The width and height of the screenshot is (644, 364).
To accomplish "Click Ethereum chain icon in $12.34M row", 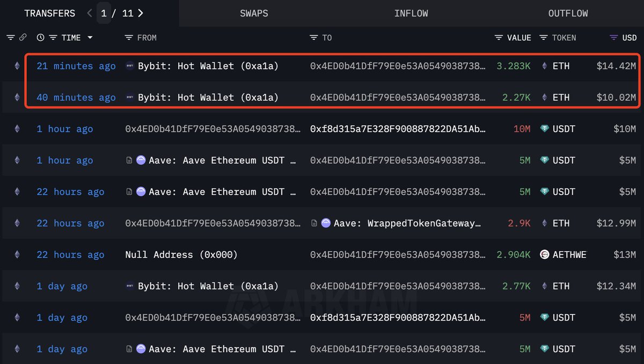I will (x=17, y=286).
